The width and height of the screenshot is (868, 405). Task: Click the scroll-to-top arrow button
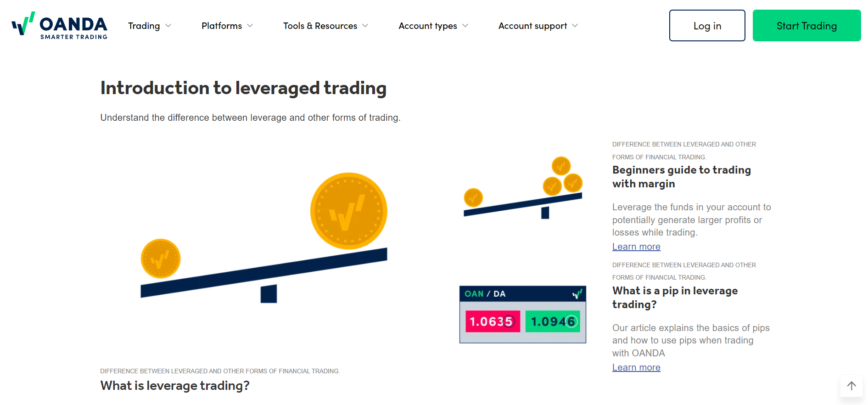point(851,386)
